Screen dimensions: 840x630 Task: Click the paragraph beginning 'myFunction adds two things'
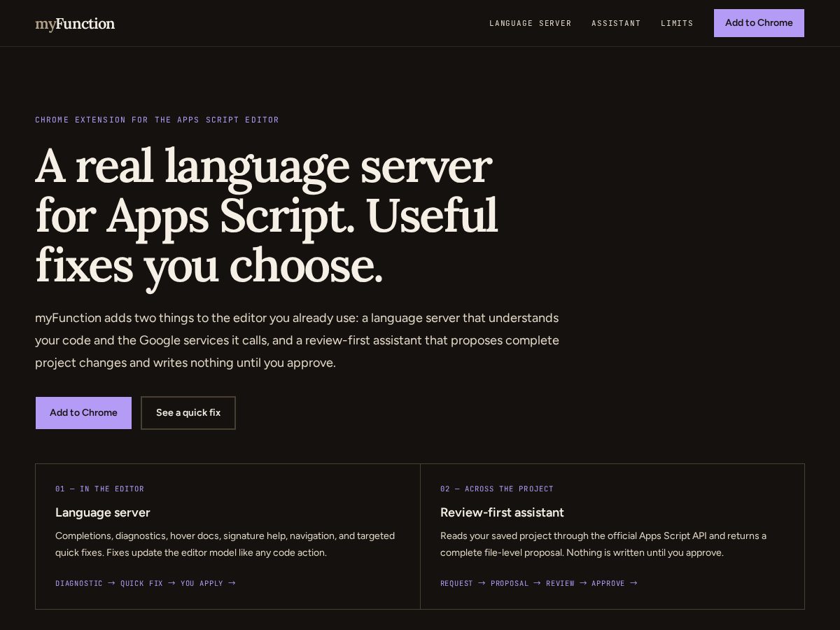tap(297, 340)
